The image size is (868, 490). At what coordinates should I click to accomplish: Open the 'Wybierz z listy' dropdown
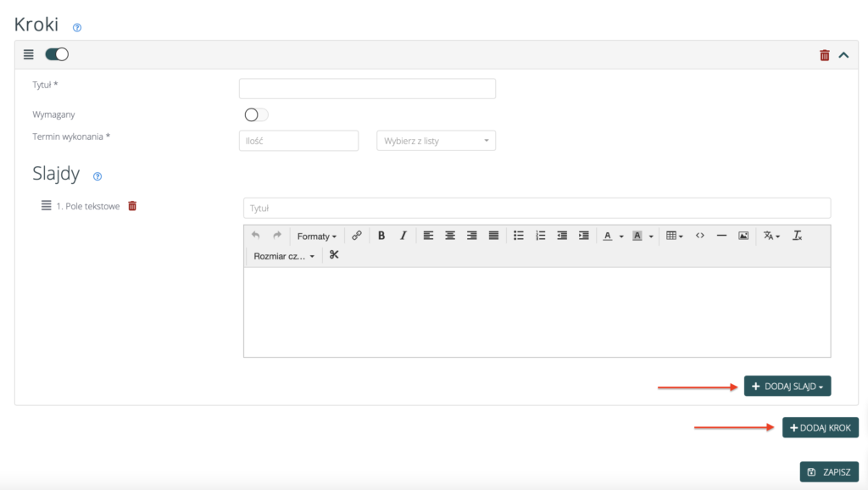tap(436, 141)
